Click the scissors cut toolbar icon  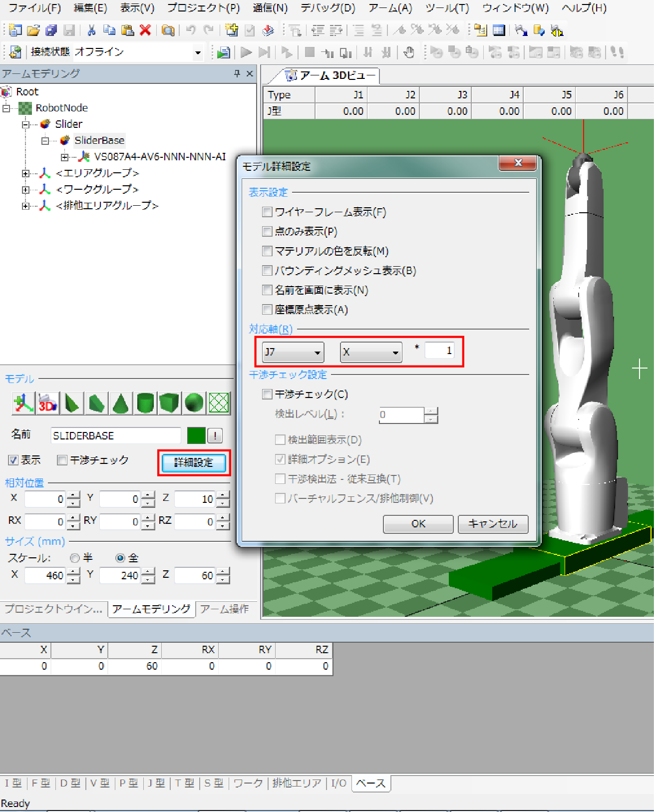point(91,30)
